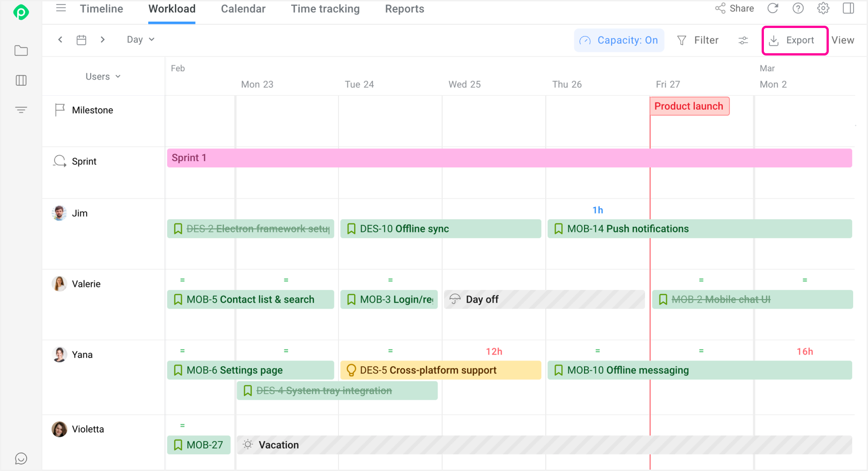Click the Share button

click(734, 8)
